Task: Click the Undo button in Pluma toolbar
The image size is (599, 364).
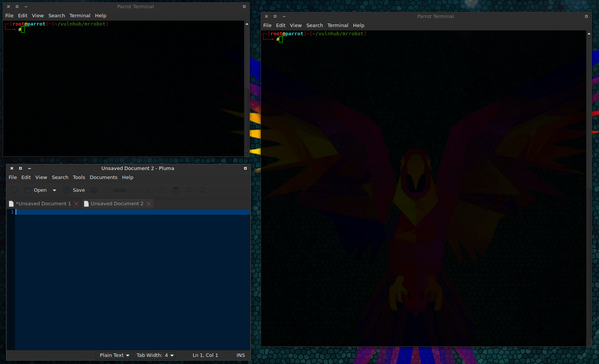Action: pyautogui.click(x=115, y=190)
